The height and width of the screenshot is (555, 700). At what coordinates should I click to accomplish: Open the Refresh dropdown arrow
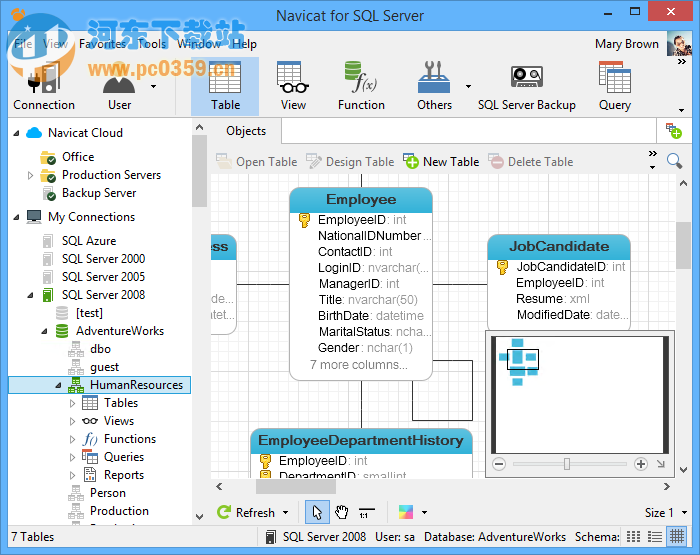pos(285,513)
